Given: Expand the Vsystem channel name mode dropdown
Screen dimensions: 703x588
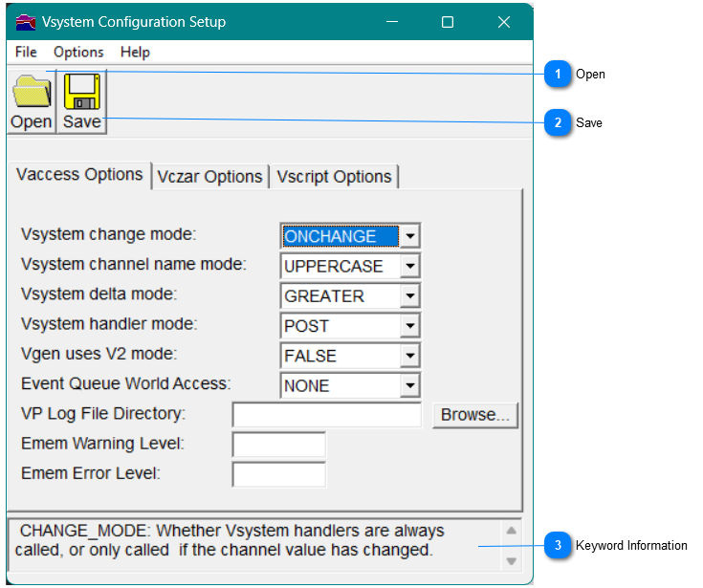Looking at the screenshot, I should tap(409, 267).
